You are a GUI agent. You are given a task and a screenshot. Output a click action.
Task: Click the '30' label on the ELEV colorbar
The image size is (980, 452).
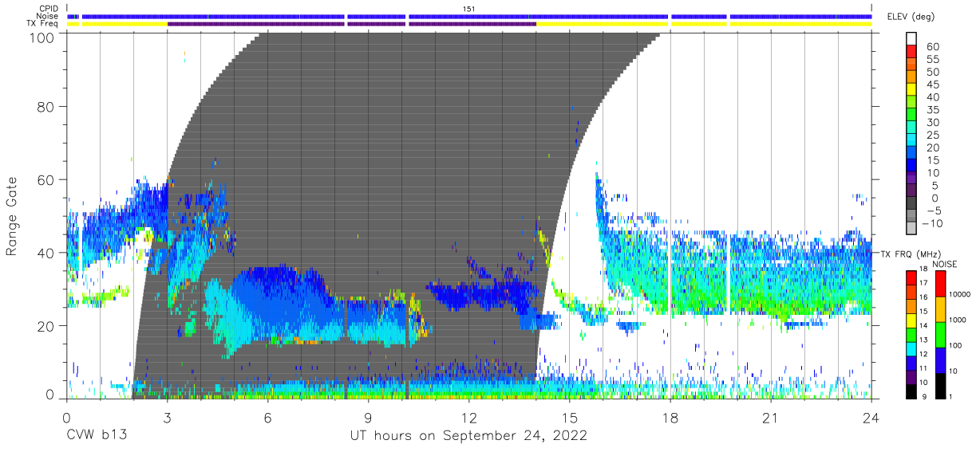pos(933,122)
